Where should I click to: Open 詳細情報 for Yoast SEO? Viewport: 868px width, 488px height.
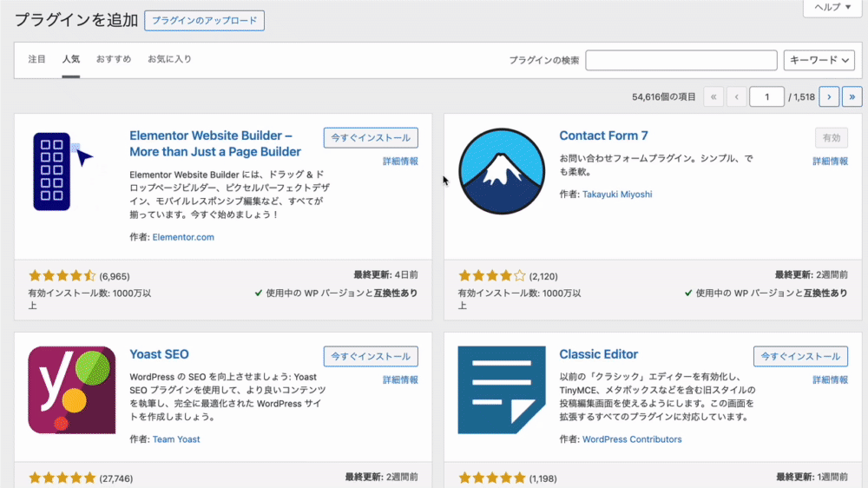[x=400, y=380]
